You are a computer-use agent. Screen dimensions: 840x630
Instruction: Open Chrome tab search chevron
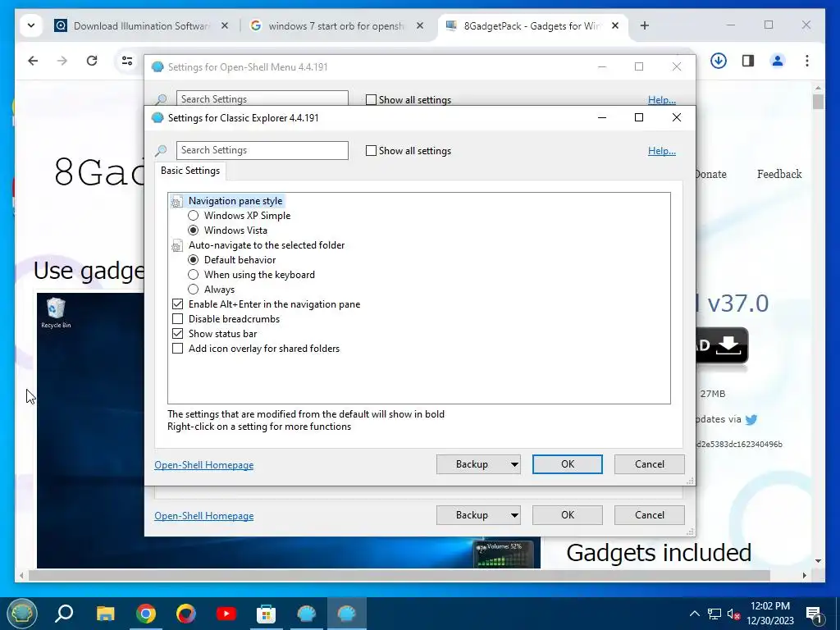point(30,25)
